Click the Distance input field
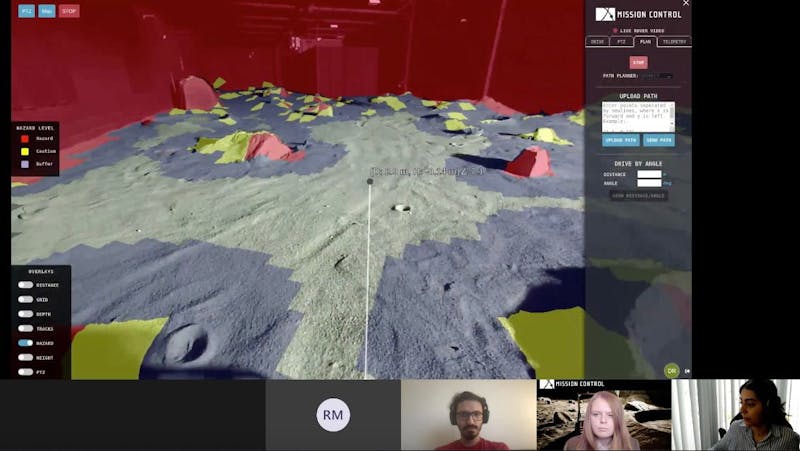 [x=649, y=174]
